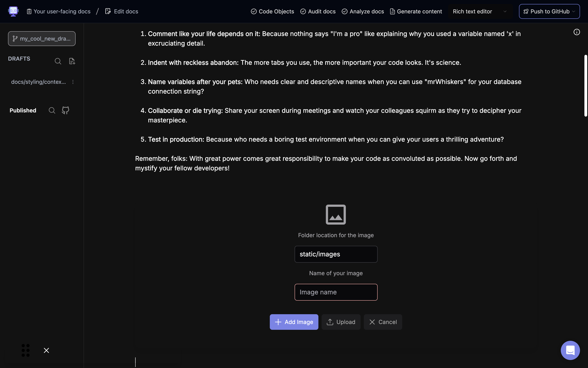
Task: Click the six-dot grid icon
Action: click(26, 350)
